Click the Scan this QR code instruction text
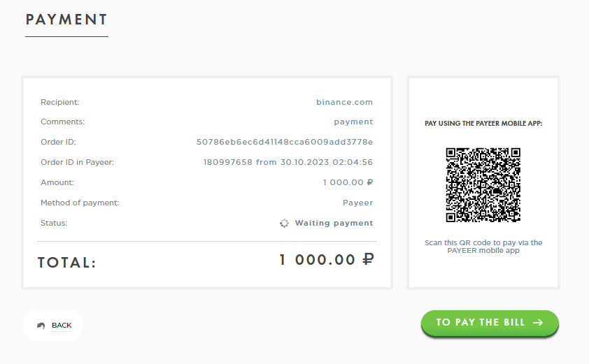This screenshot has width=589, height=364. pos(483,247)
